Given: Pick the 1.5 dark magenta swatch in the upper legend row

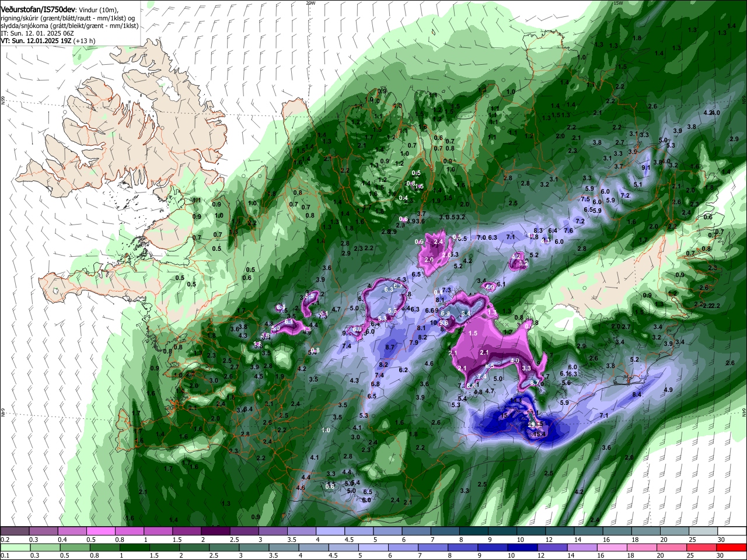Looking at the screenshot, I should [x=187, y=531].
